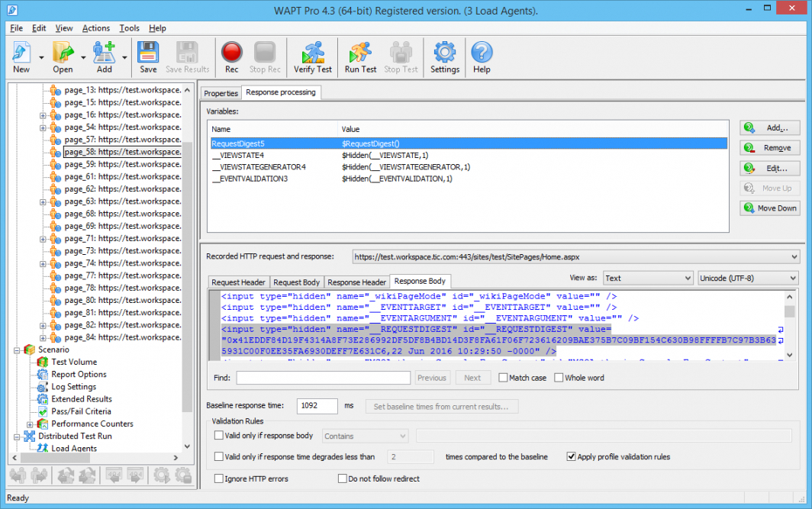Toggle Ignore HTTP errors checkbox

coord(220,479)
